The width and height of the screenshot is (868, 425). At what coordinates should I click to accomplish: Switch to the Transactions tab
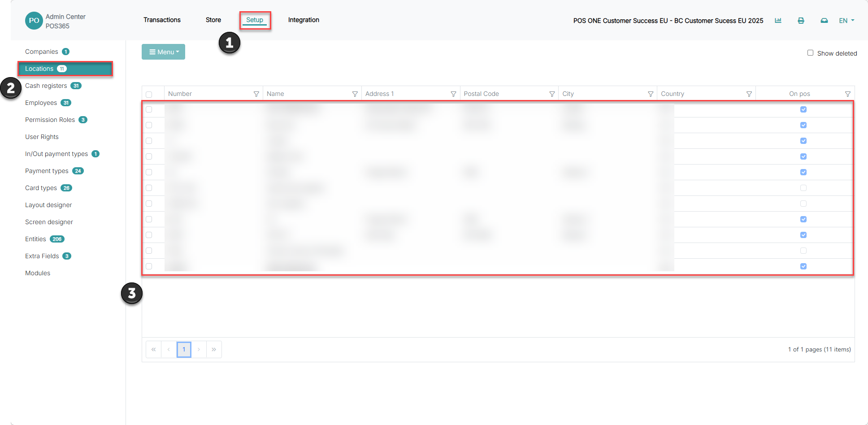[x=162, y=20]
